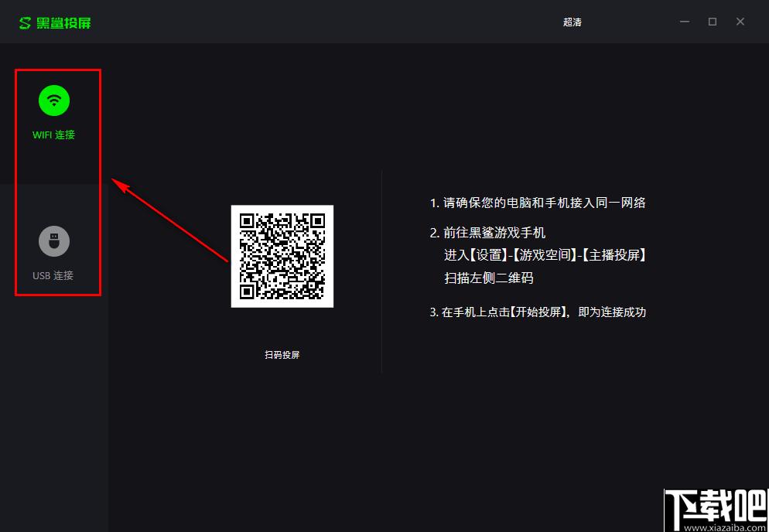Select the gray USB connection icon
Screen dimensions: 769x532
point(54,241)
